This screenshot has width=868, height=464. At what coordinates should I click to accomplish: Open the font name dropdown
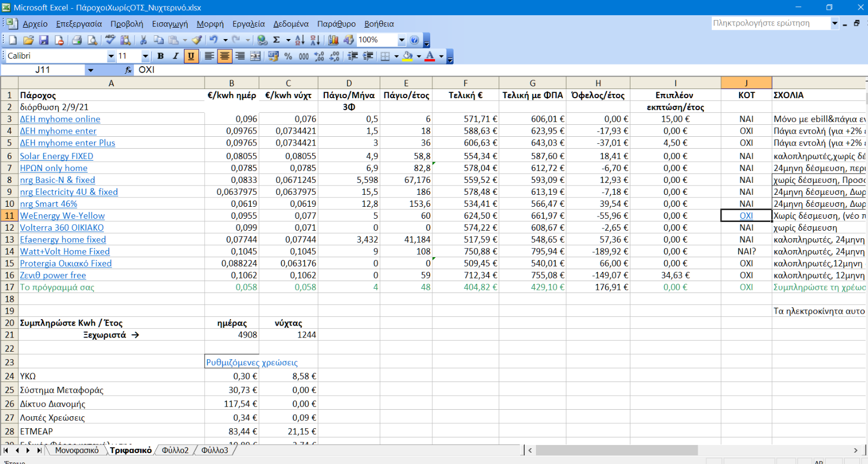111,56
